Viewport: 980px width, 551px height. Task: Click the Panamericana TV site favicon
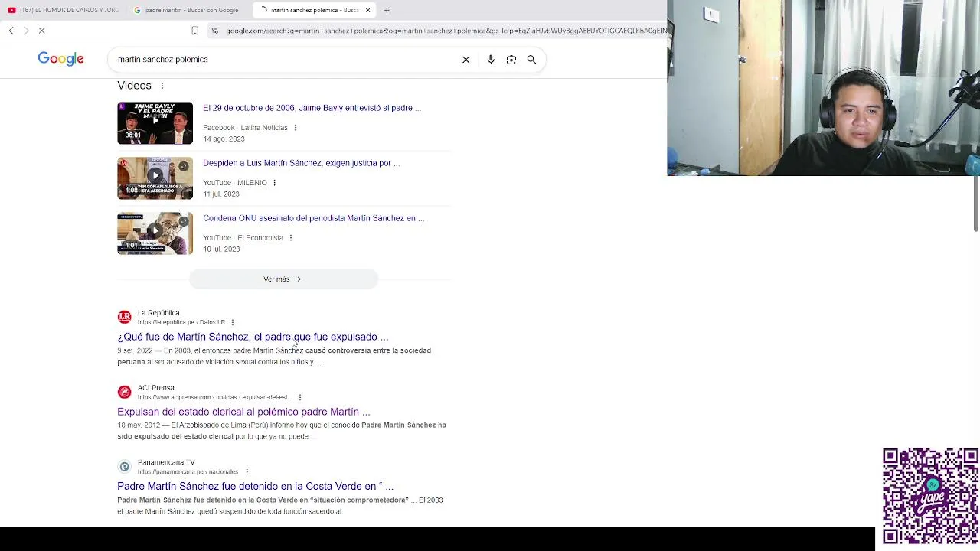[124, 467]
